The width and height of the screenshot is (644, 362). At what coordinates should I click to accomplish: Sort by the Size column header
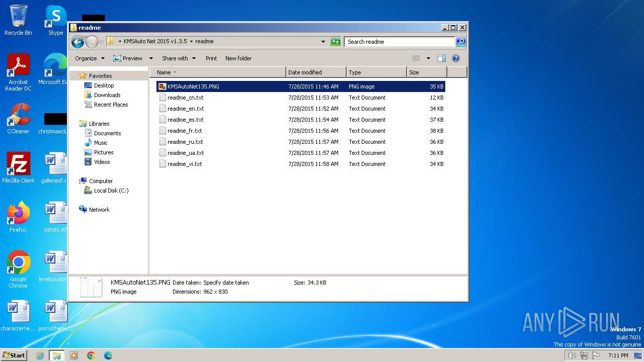pos(427,72)
